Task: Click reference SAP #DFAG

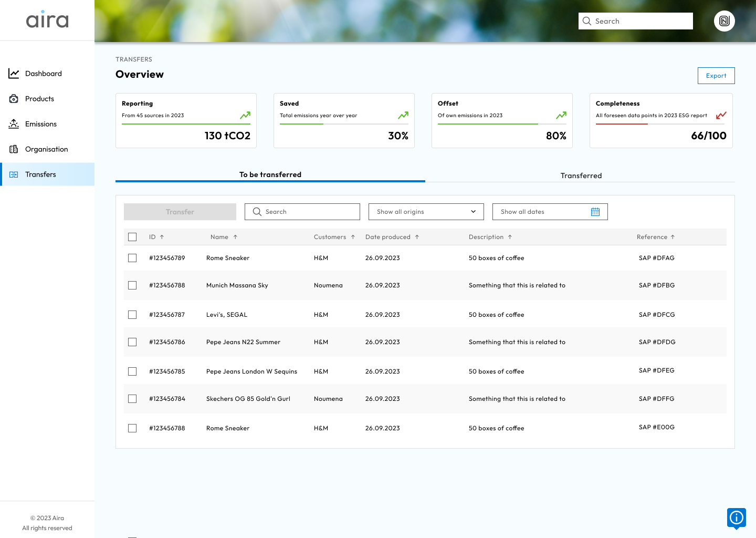Action: point(656,258)
